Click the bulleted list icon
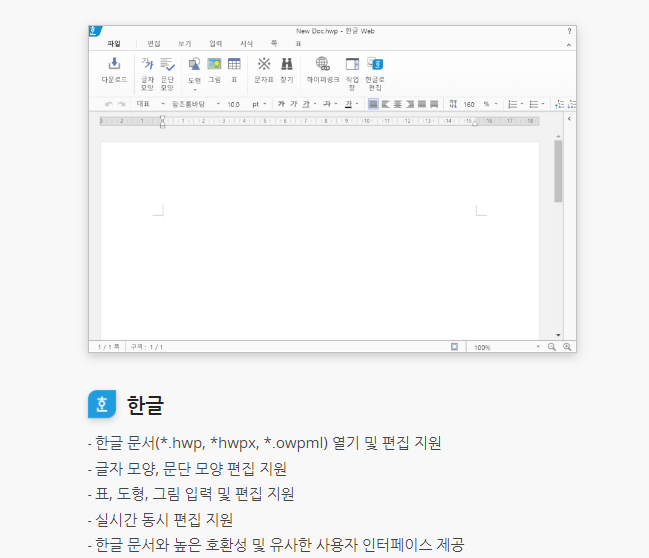649x558 pixels. click(534, 104)
